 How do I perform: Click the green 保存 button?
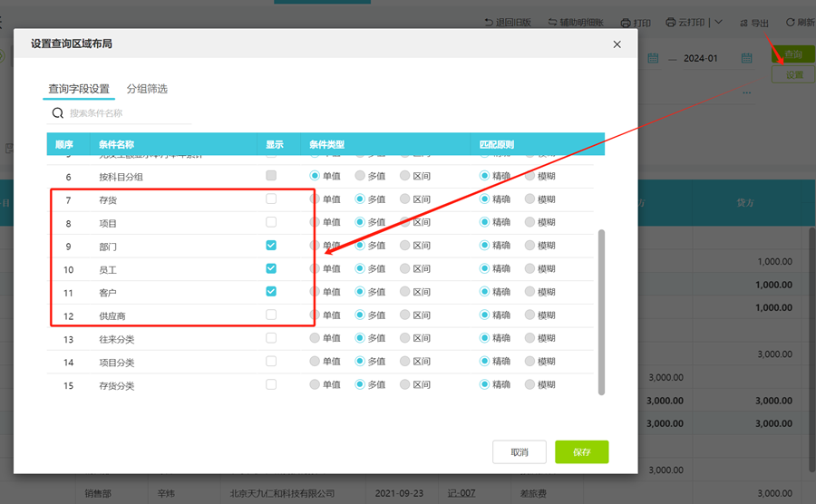(582, 452)
